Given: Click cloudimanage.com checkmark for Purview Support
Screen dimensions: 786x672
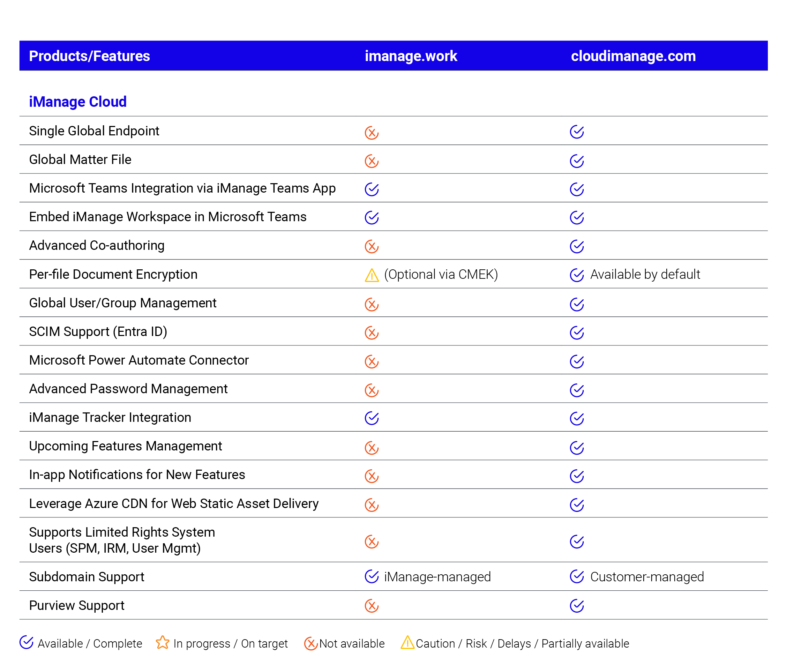Looking at the screenshot, I should click(576, 606).
